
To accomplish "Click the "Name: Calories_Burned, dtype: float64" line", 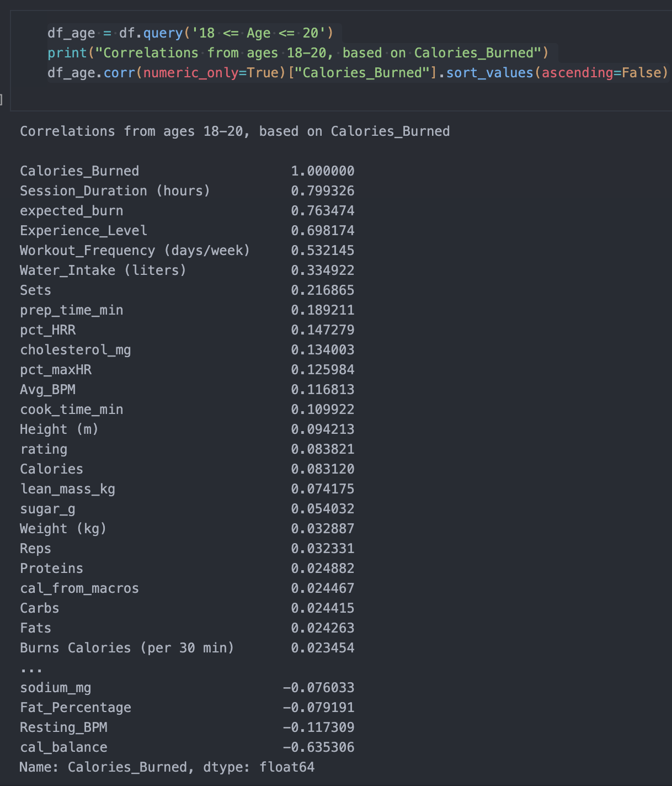I will (x=167, y=767).
